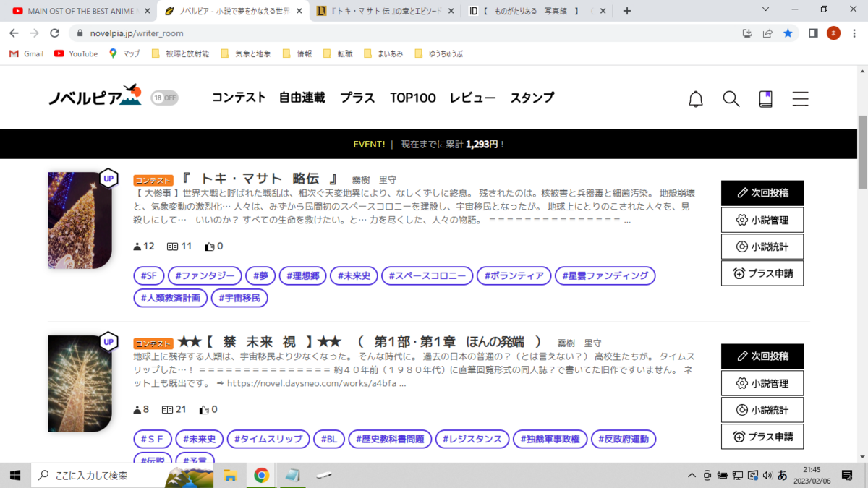868x488 pixels.
Task: Open the コンテスト menu item
Action: tap(239, 98)
